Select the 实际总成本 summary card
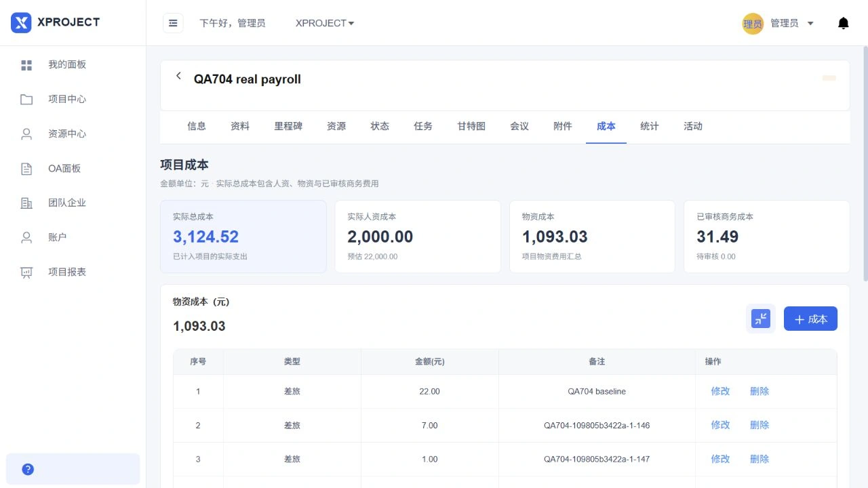Screen dimensions: 868x488 point(243,237)
